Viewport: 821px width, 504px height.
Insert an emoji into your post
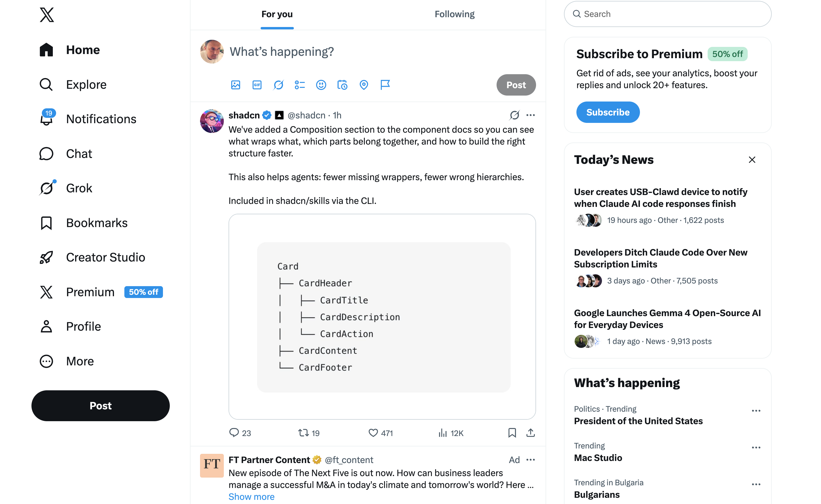321,85
